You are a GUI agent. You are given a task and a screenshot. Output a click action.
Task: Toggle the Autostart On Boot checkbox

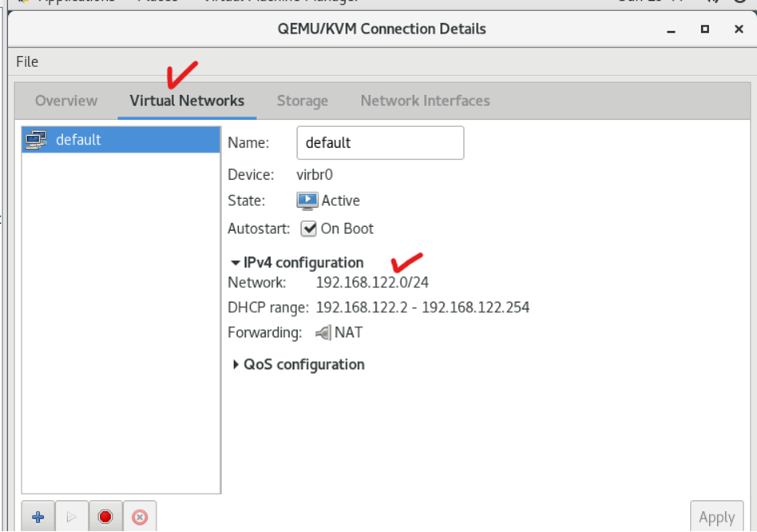coord(308,228)
